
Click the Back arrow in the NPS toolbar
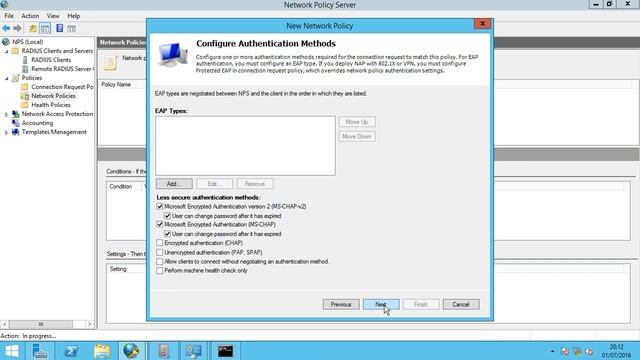click(x=6, y=28)
